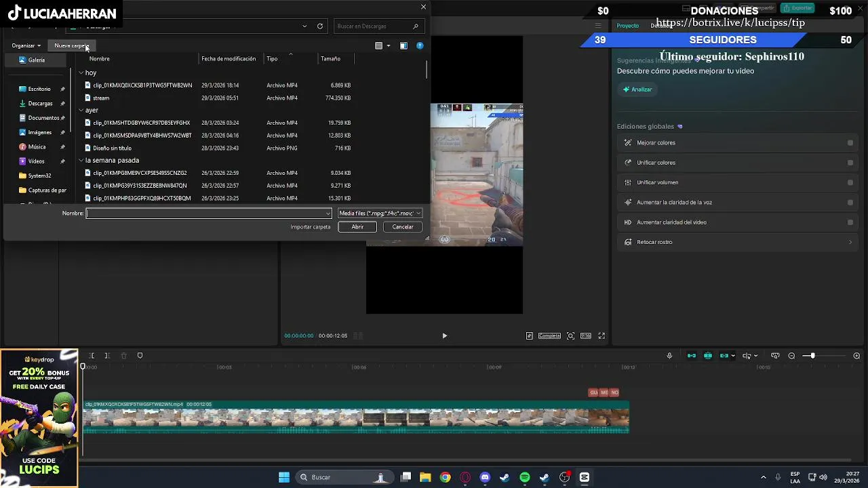
Task: Open File Explorer from the taskbar
Action: 425,477
